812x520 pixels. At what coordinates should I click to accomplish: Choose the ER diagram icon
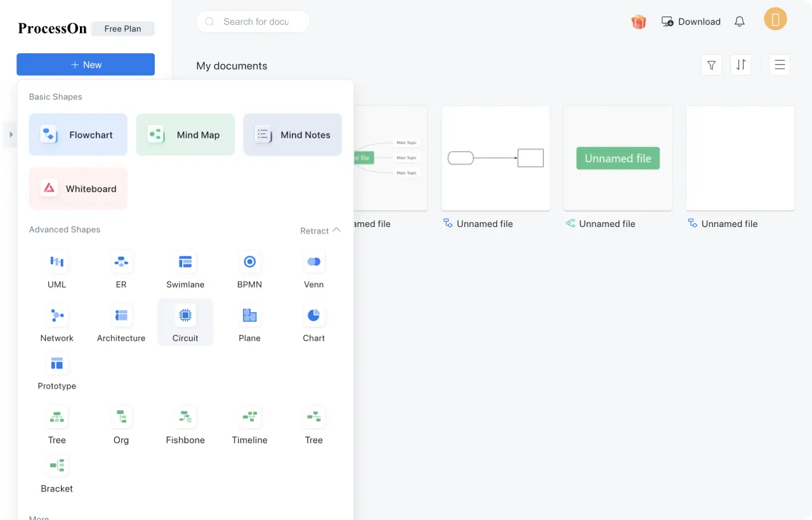pyautogui.click(x=121, y=262)
